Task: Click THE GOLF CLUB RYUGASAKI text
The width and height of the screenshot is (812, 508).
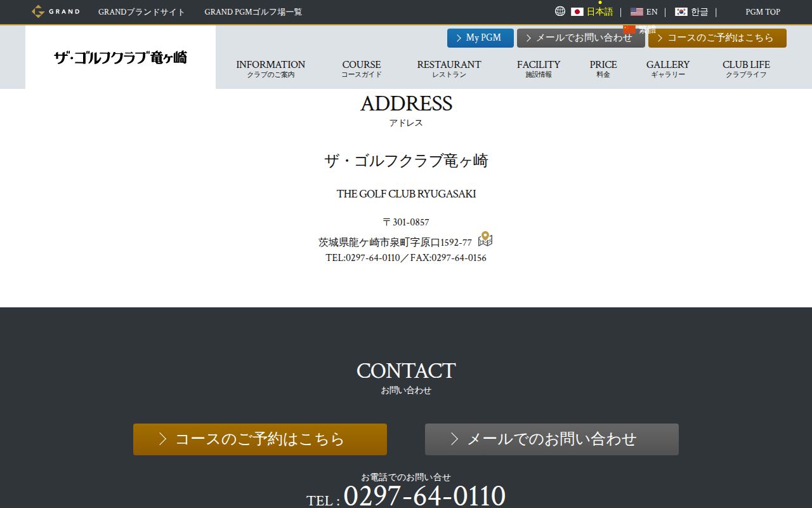Action: point(406,194)
